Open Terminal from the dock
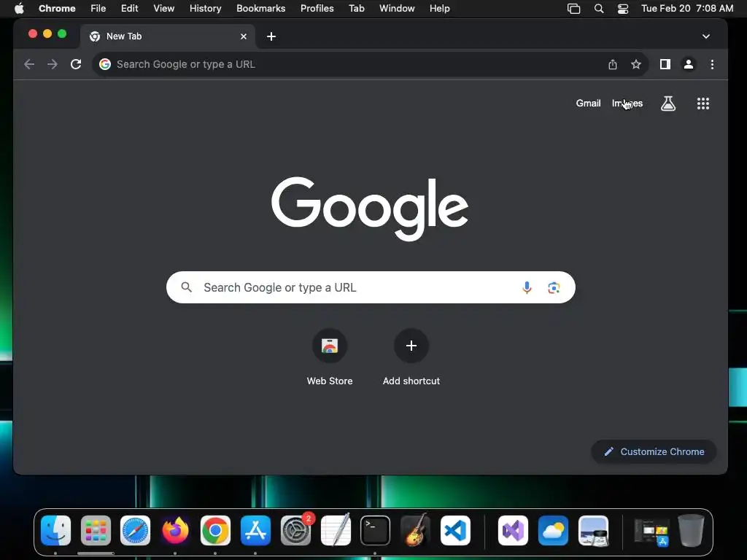The width and height of the screenshot is (747, 560). [376, 531]
